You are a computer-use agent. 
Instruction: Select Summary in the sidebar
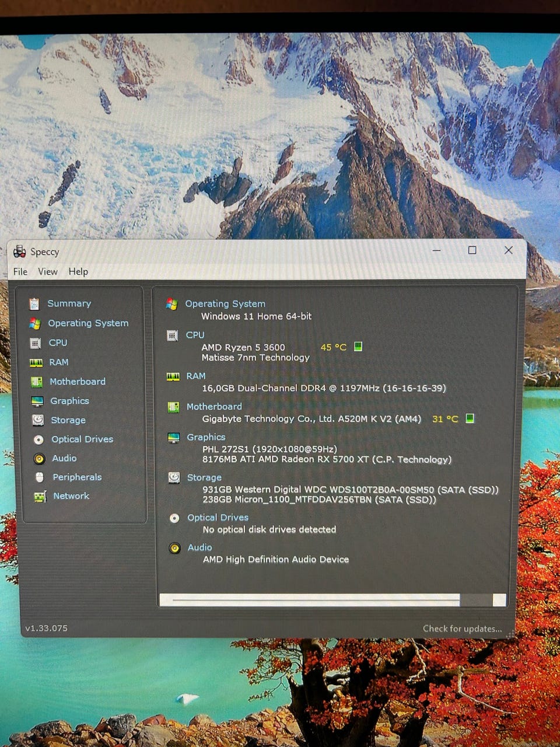pos(69,303)
